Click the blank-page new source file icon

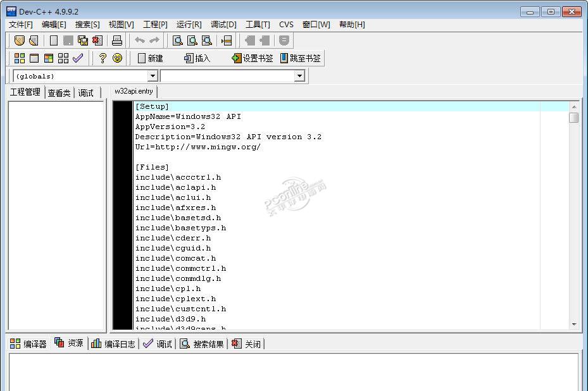coord(54,40)
